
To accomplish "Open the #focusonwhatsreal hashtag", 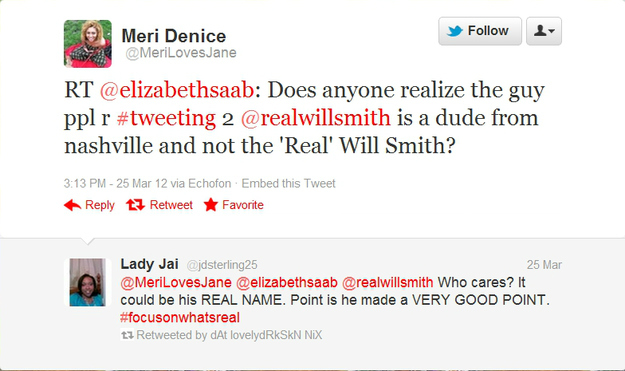I will pyautogui.click(x=180, y=318).
